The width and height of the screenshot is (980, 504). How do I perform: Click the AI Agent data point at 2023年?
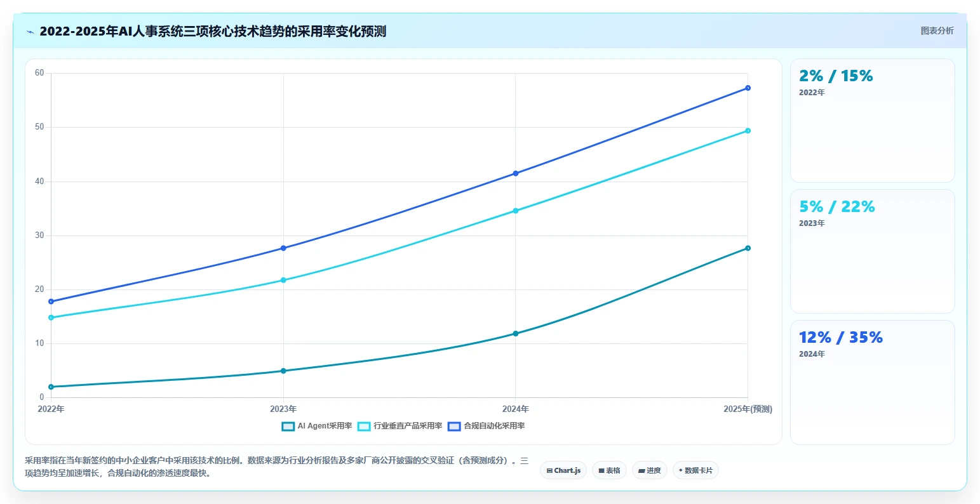click(x=283, y=371)
